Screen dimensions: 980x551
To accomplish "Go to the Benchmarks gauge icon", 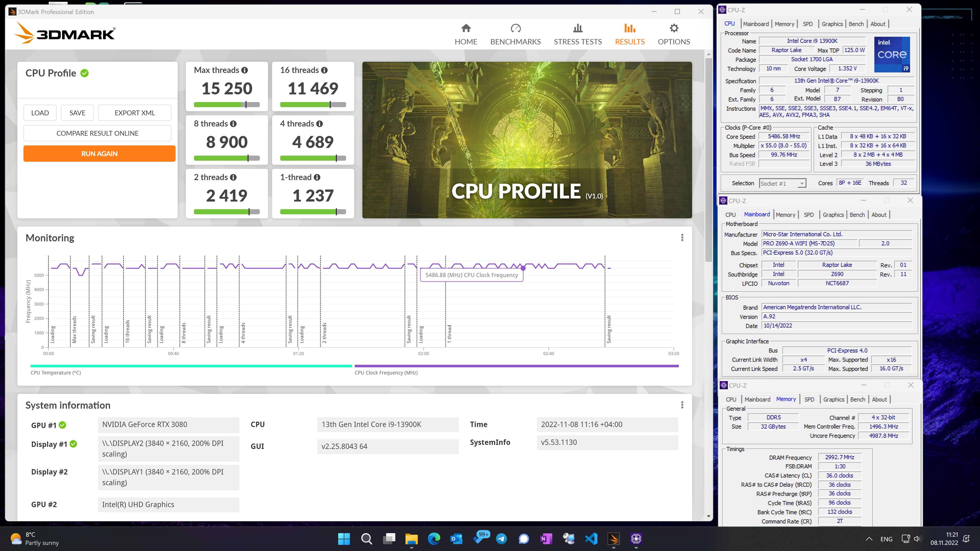I will click(x=516, y=29).
